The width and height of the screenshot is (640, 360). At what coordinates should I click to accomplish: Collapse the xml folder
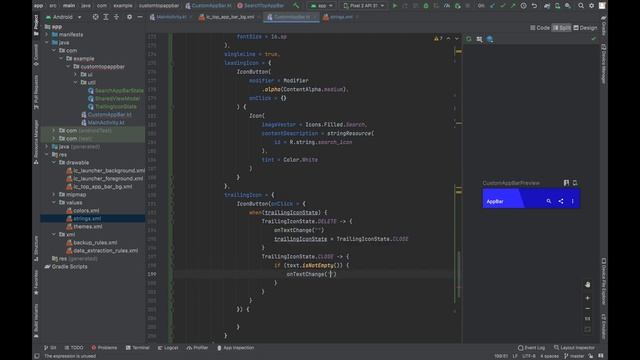click(54, 234)
